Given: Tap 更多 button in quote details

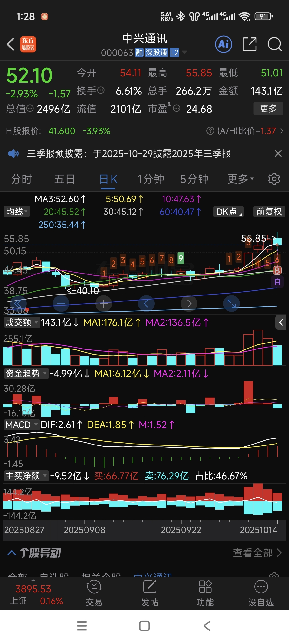Looking at the screenshot, I should click(268, 109).
